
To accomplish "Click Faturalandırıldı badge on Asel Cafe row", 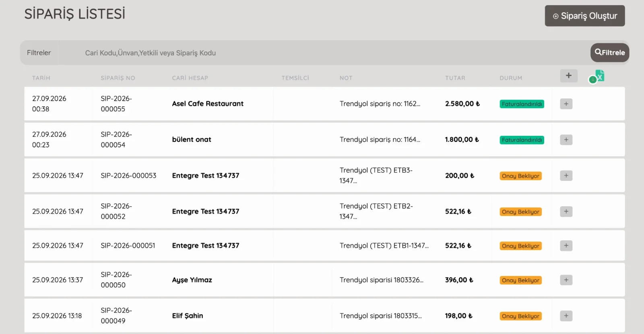I will [x=522, y=104].
